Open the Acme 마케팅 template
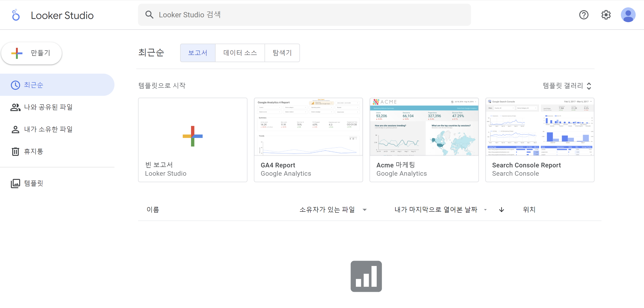 click(424, 140)
